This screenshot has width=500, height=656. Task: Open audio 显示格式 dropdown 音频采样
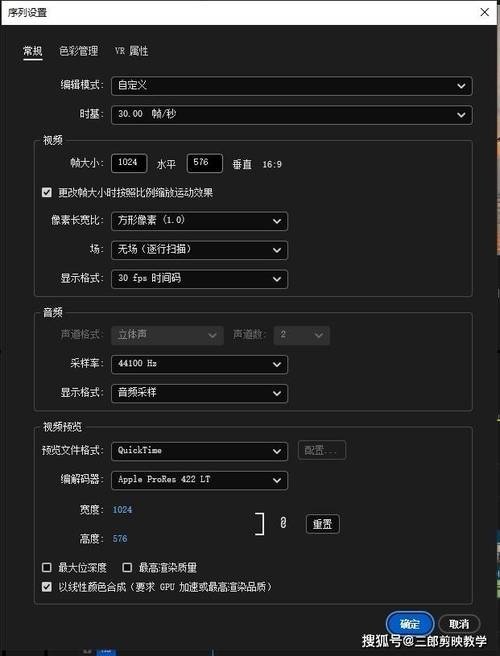coord(199,393)
